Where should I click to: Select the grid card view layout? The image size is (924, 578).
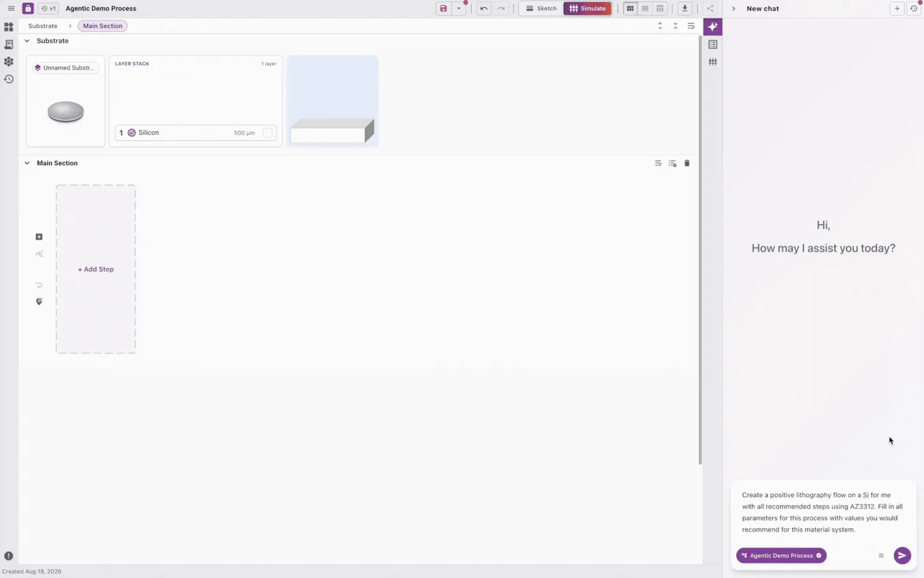coord(630,9)
